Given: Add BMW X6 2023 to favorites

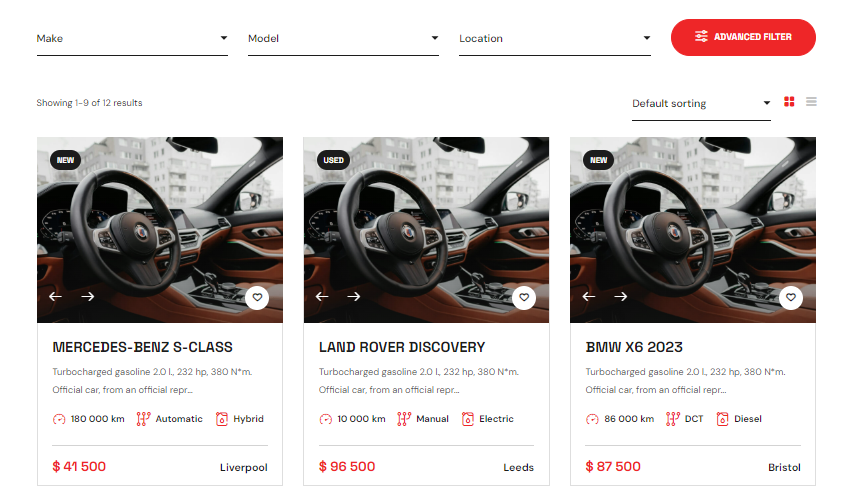Looking at the screenshot, I should (790, 298).
